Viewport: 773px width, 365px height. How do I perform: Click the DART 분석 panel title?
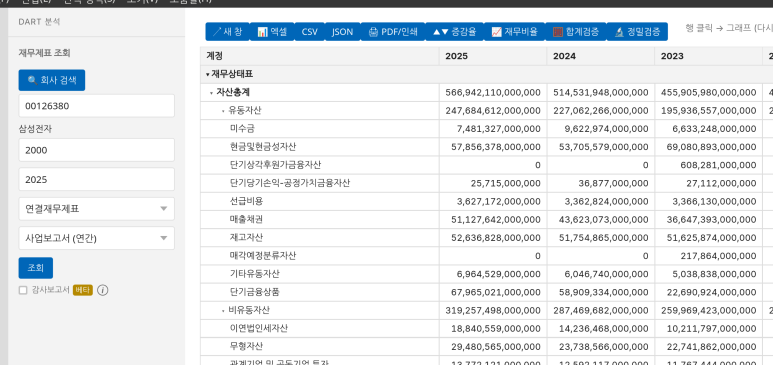coord(39,22)
